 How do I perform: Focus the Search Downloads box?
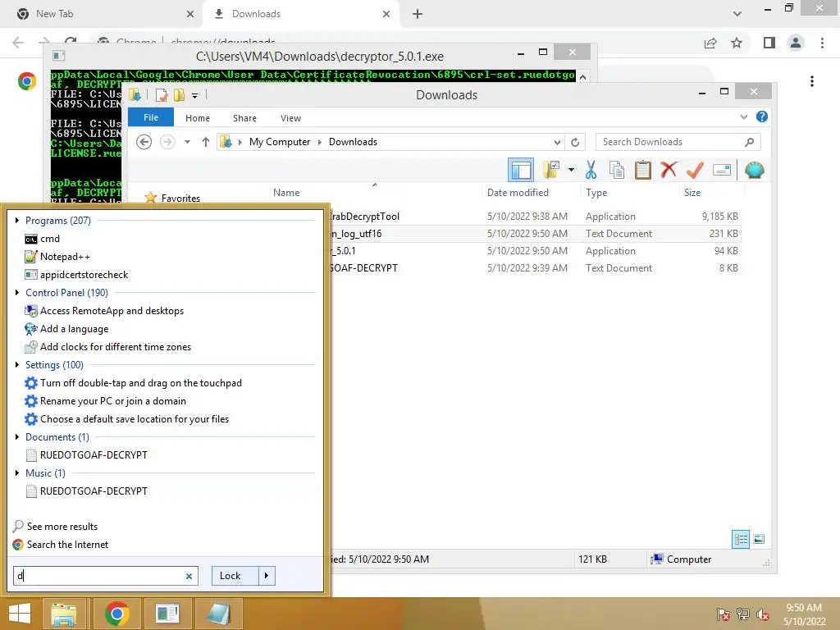(678, 142)
